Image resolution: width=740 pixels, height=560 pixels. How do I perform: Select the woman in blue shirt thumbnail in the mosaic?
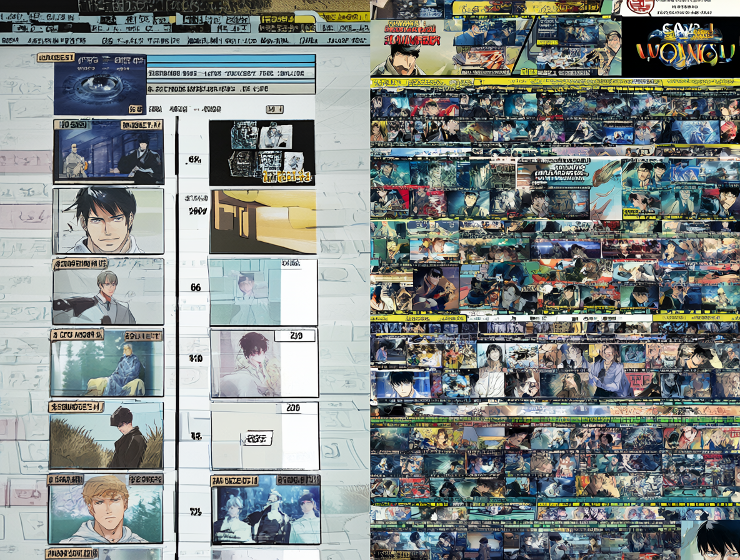609,371
